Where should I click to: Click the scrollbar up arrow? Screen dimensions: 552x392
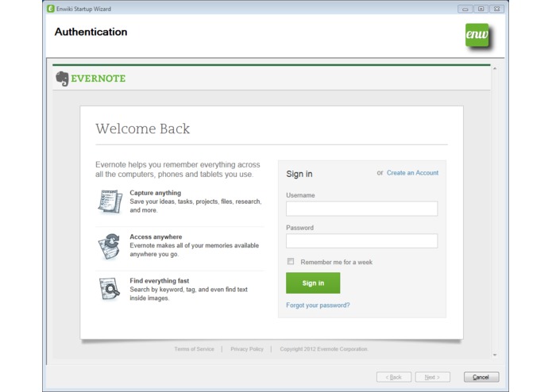(495, 68)
